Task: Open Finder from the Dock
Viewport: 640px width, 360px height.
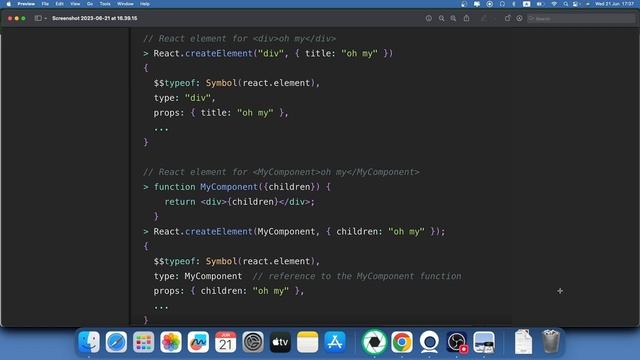Action: 89,342
